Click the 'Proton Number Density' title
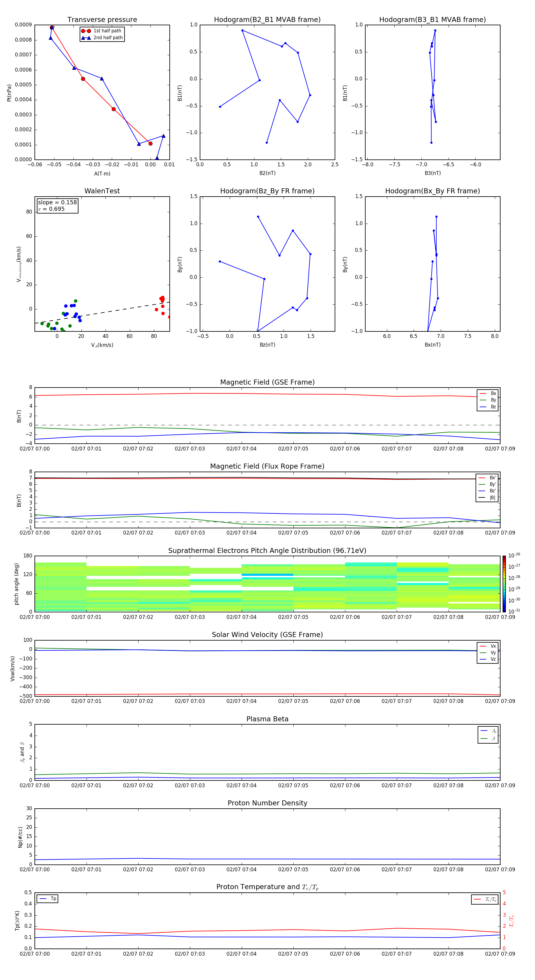Image resolution: width=535 pixels, height=980 pixels. (267, 803)
